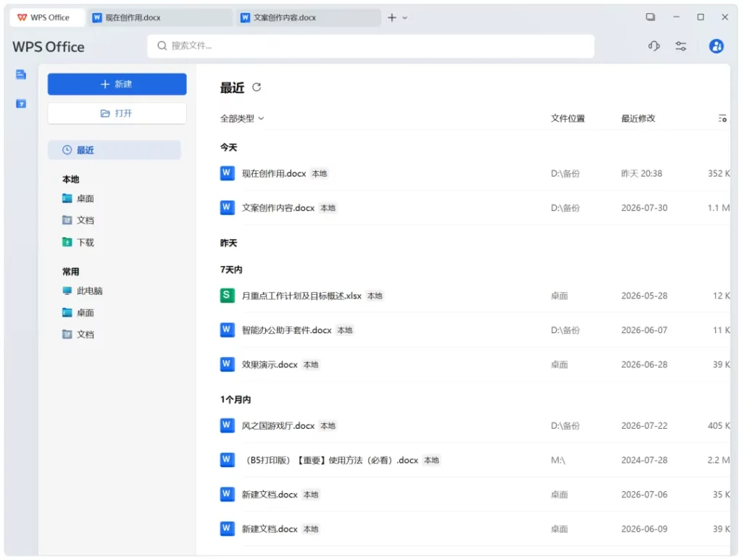Screen dimensions: 742x560
Task: Open 文档 under 常用
Action: click(x=78, y=335)
